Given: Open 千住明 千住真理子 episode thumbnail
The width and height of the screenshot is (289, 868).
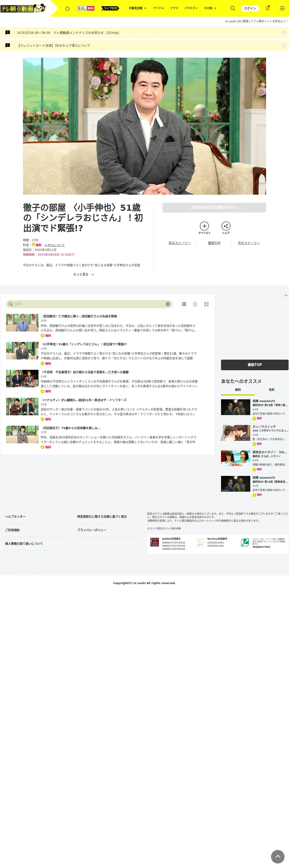Looking at the screenshot, I should (22, 378).
